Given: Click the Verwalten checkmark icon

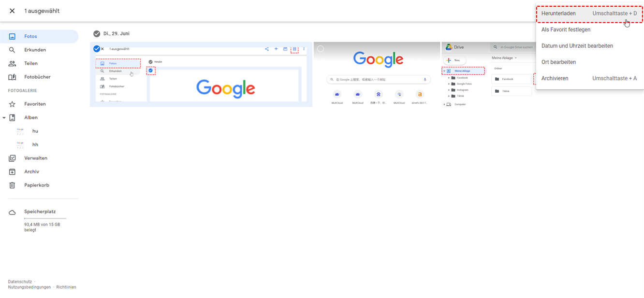Looking at the screenshot, I should 13,158.
